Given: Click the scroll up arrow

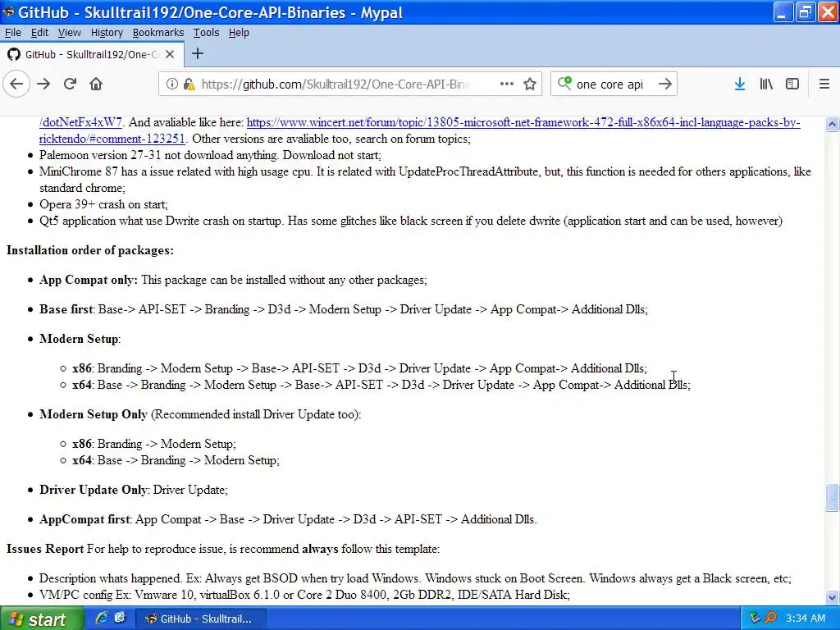Looking at the screenshot, I should pyautogui.click(x=832, y=125).
